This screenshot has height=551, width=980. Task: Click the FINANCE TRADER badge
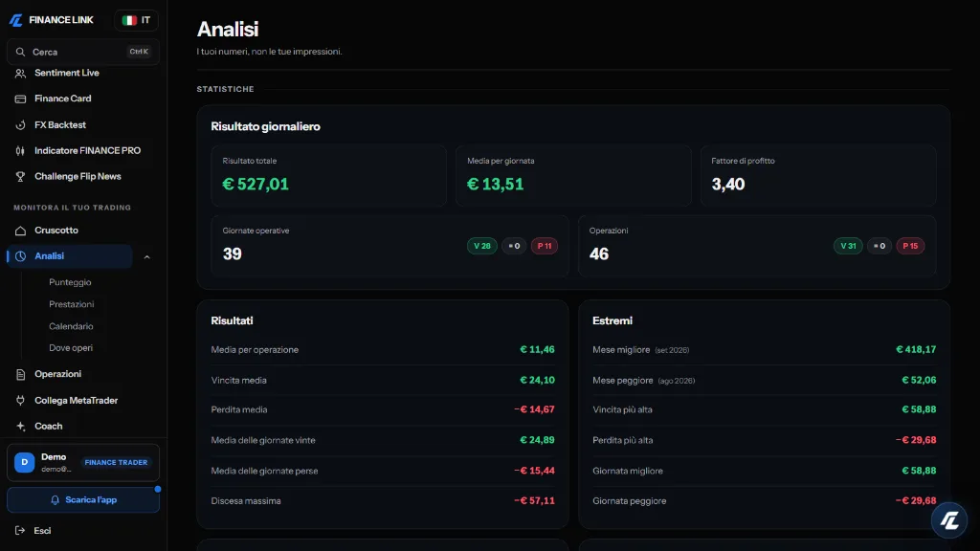[x=116, y=462]
